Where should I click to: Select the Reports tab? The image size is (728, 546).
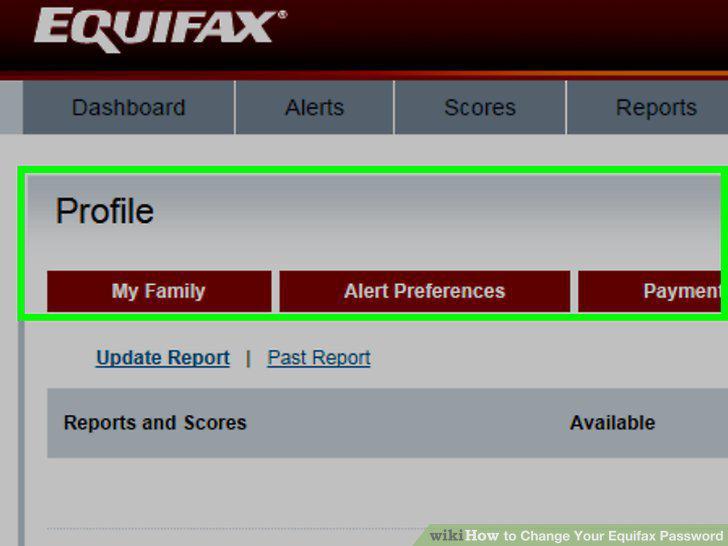click(x=648, y=108)
